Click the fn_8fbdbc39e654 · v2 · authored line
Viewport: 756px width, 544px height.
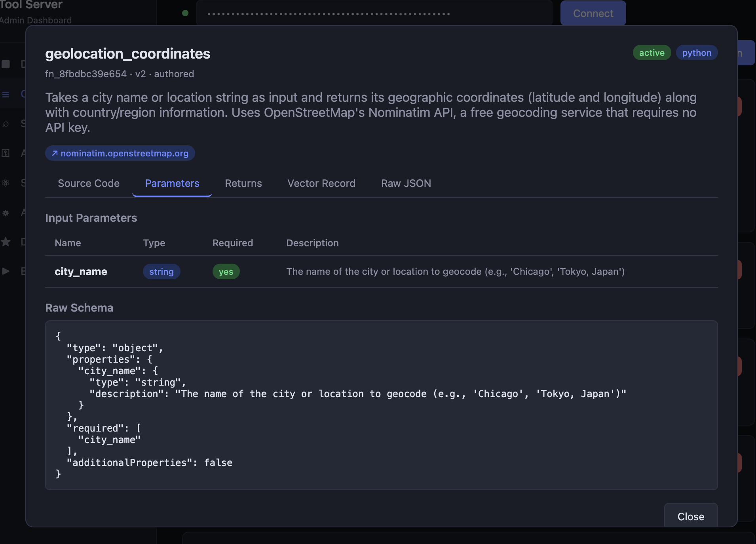[x=120, y=74]
